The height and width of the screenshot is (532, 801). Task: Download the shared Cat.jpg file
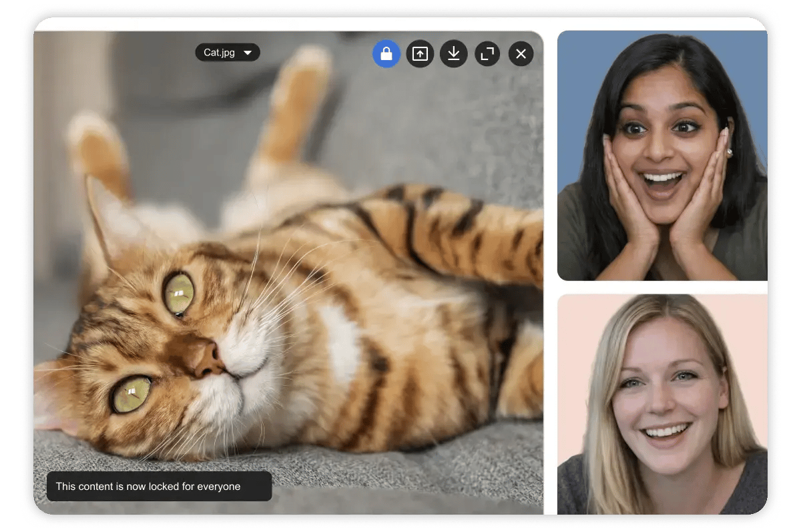454,54
